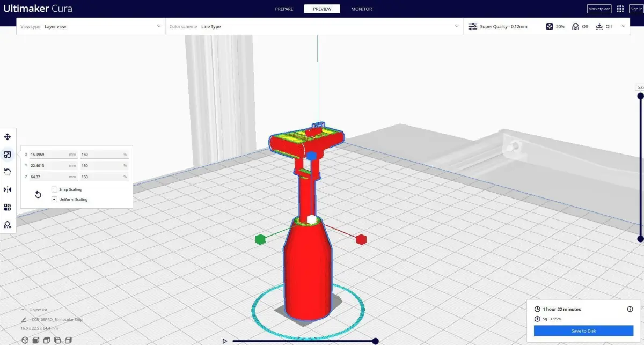Click the support icon showing Off

click(575, 26)
